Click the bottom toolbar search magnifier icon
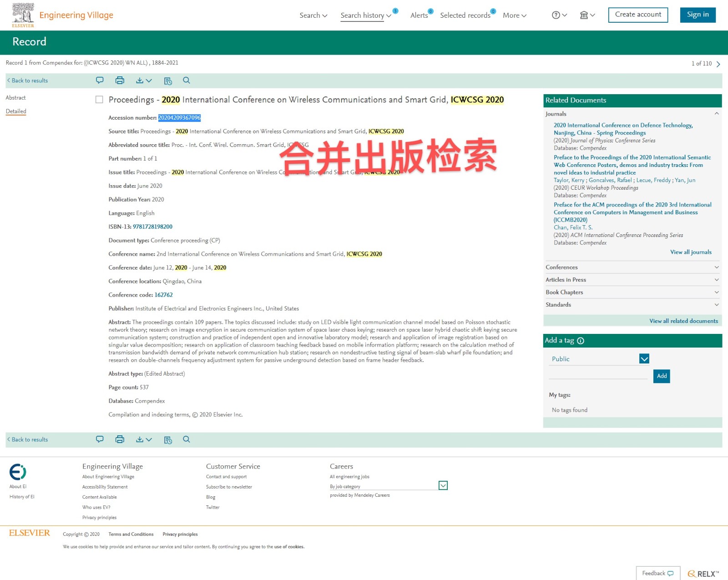 pos(187,439)
